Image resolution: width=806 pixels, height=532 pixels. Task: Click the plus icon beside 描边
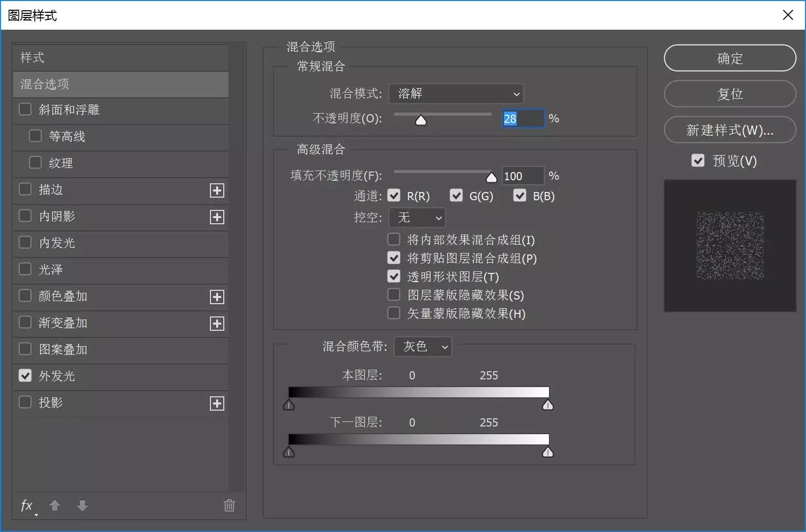pos(217,190)
